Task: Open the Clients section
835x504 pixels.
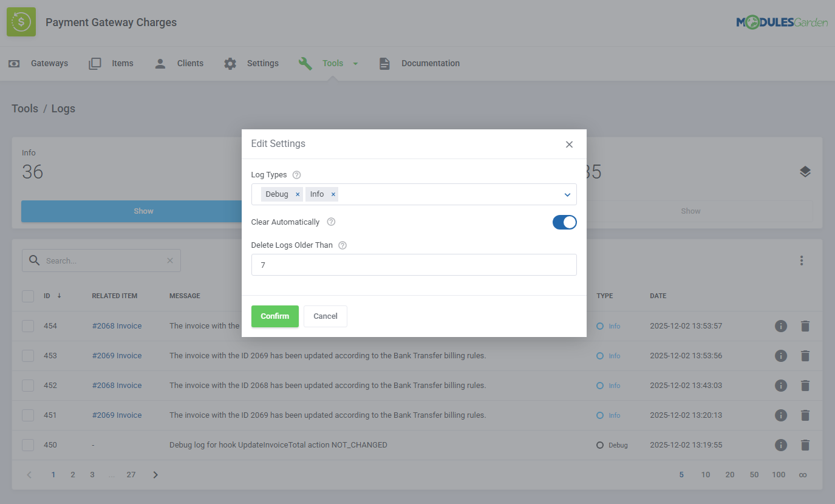Action: tap(189, 63)
